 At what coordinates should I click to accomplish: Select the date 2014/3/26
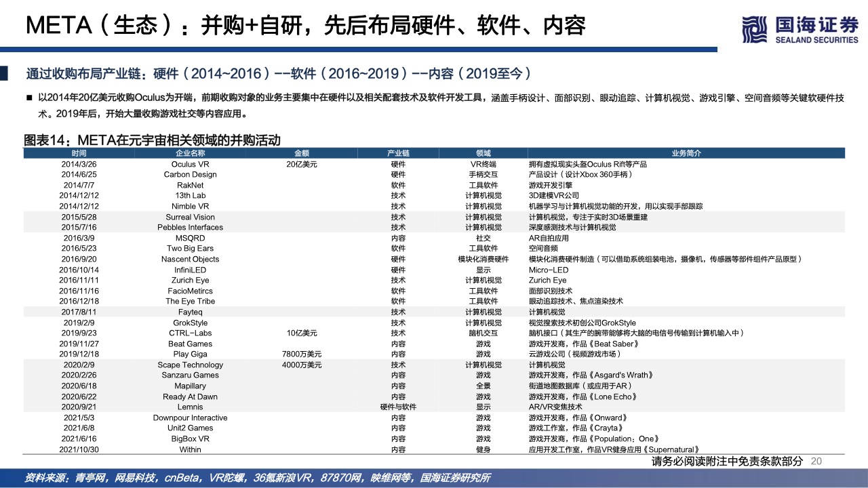pos(79,164)
